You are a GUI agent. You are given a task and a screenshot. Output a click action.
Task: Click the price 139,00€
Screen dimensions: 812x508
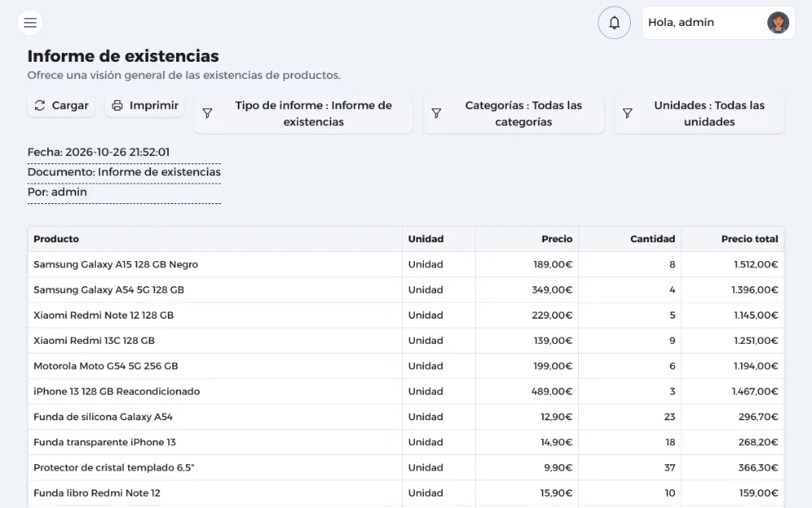[553, 341]
